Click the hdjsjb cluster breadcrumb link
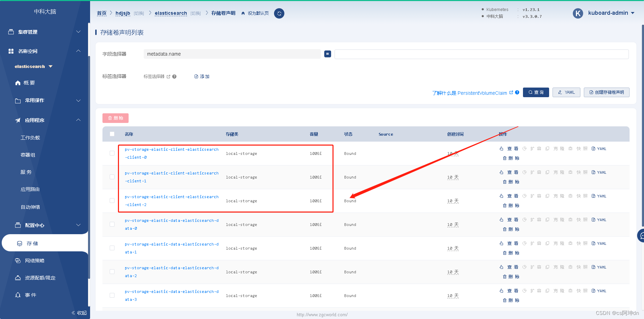The height and width of the screenshot is (319, 644). point(123,13)
